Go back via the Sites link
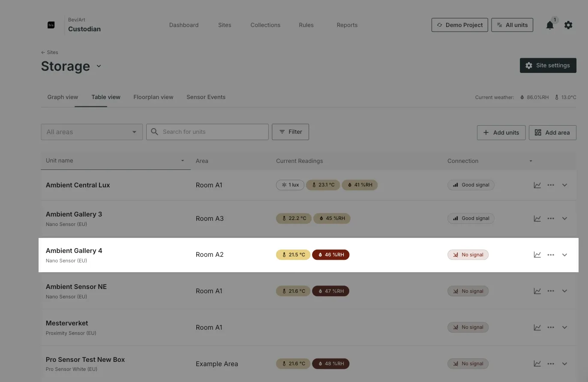Viewport: 588px width, 382px height. click(50, 52)
